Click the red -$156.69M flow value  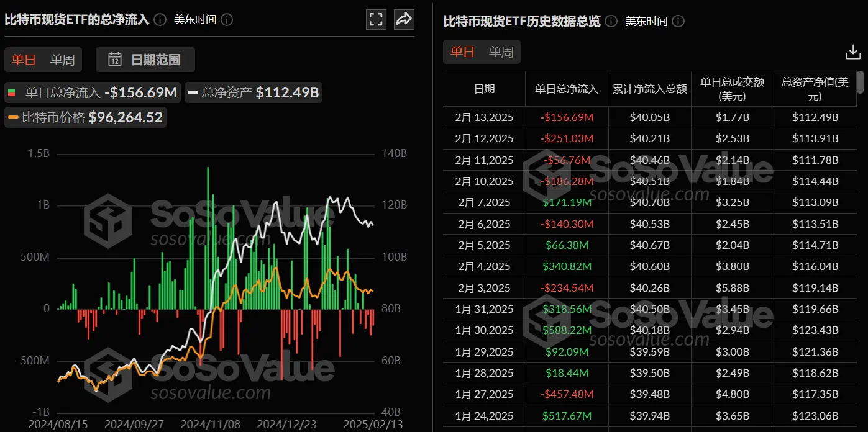[x=566, y=117]
